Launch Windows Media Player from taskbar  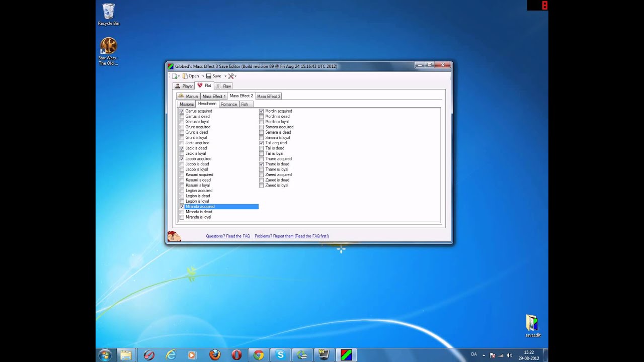click(192, 355)
